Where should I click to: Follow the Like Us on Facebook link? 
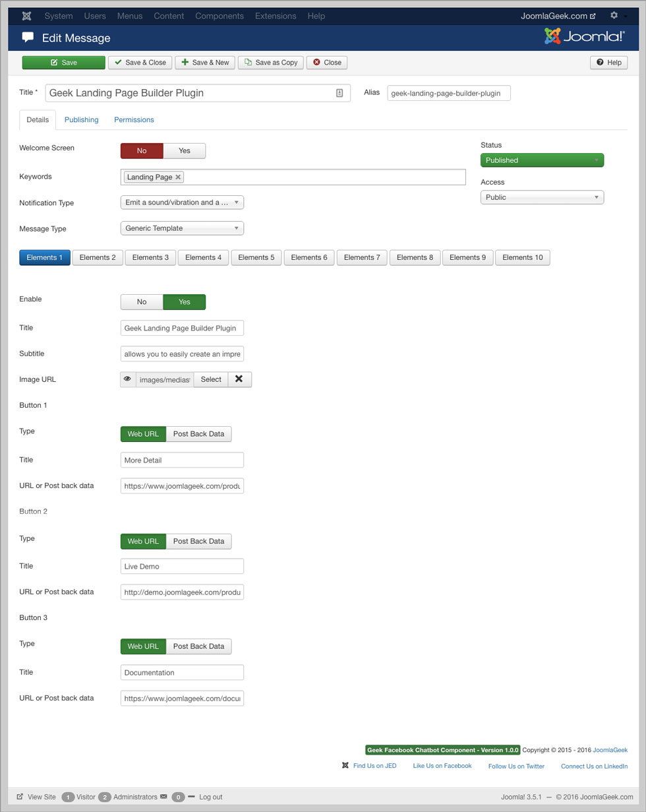coord(442,766)
